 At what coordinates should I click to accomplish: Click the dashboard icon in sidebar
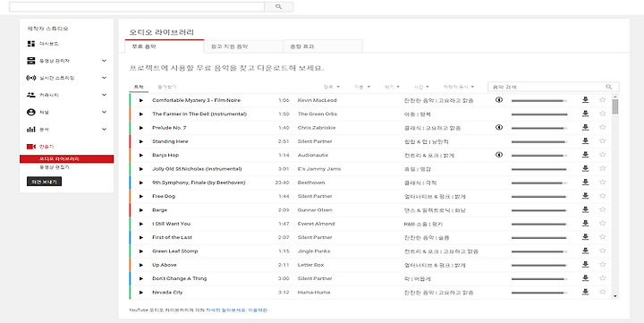pos(30,44)
